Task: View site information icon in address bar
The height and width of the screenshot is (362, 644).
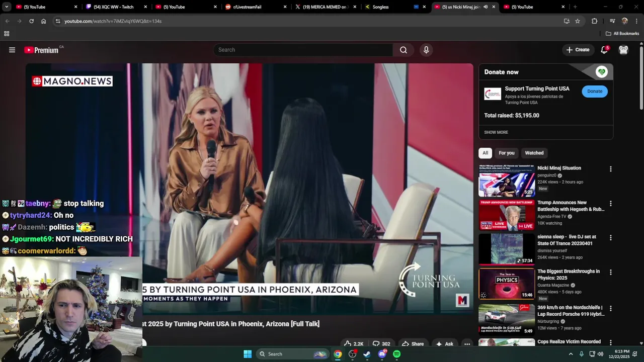Action: coord(58,21)
